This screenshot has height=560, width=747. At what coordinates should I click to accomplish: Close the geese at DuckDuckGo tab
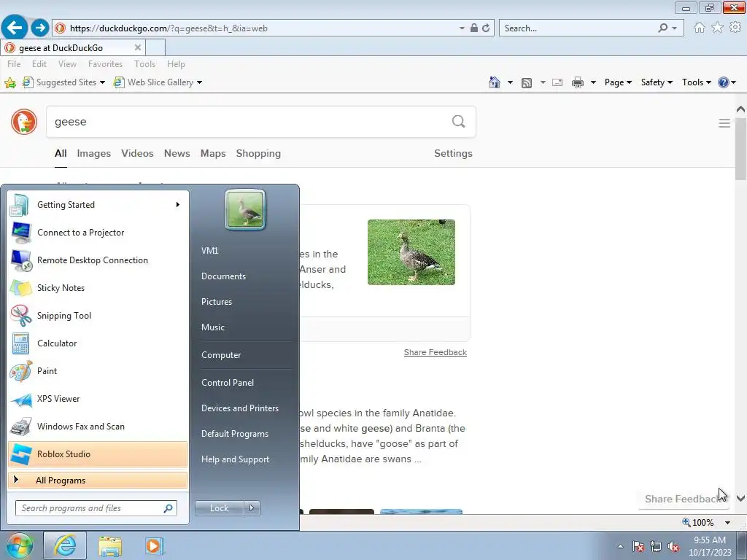(x=138, y=47)
